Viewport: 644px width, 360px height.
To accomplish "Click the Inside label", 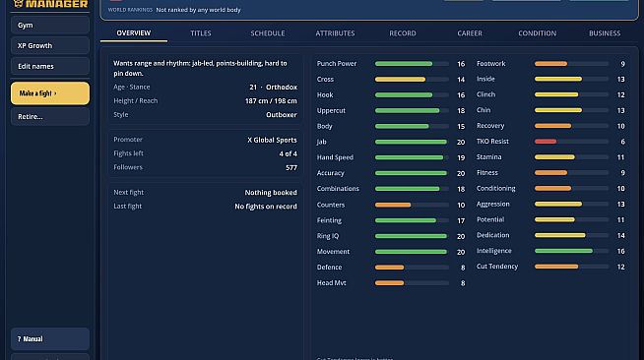I will click(x=485, y=79).
